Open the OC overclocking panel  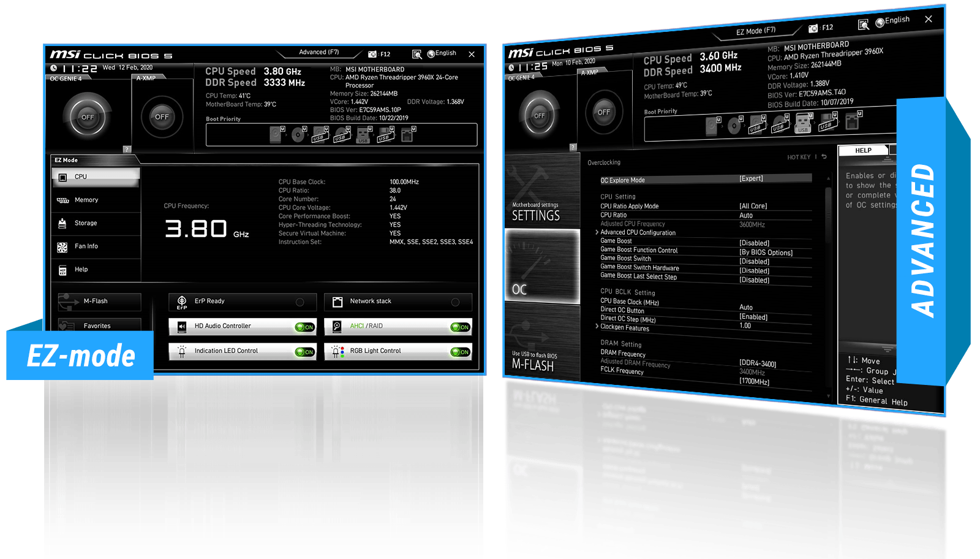tap(542, 267)
